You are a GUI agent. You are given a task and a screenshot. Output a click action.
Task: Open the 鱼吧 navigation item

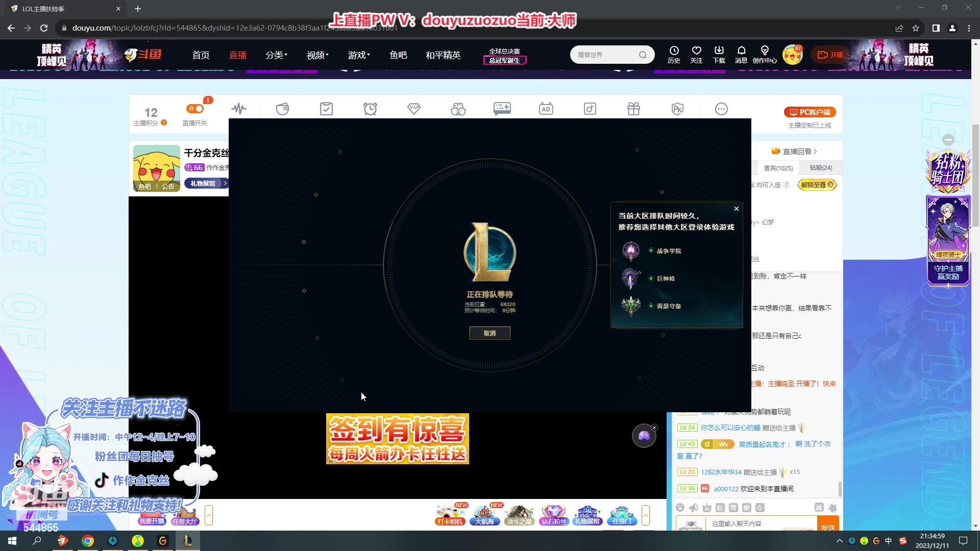(x=398, y=55)
